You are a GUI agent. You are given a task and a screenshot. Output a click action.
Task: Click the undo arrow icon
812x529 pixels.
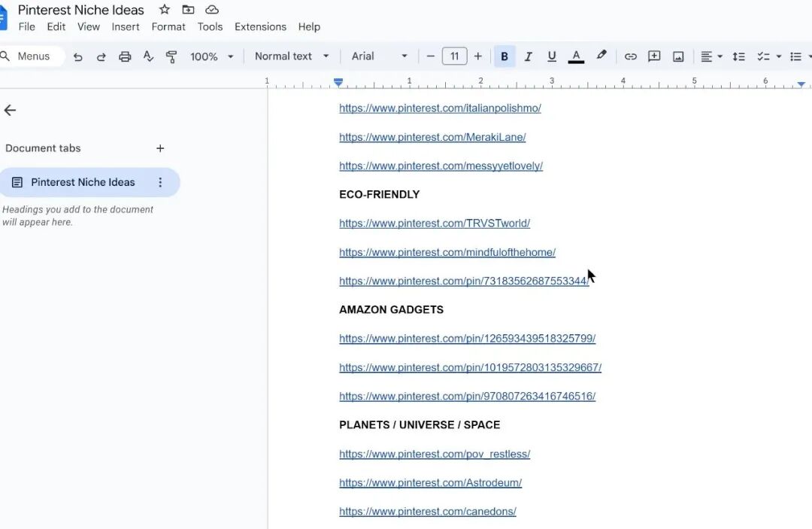77,56
